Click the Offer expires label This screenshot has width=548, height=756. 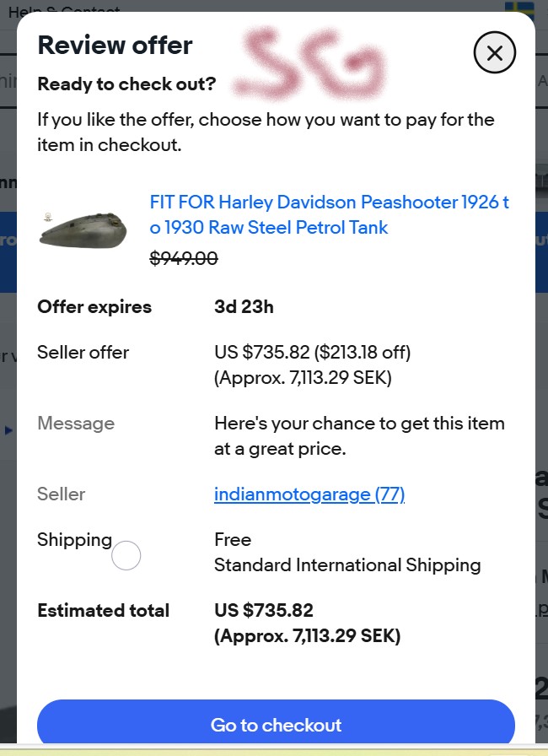coord(94,306)
